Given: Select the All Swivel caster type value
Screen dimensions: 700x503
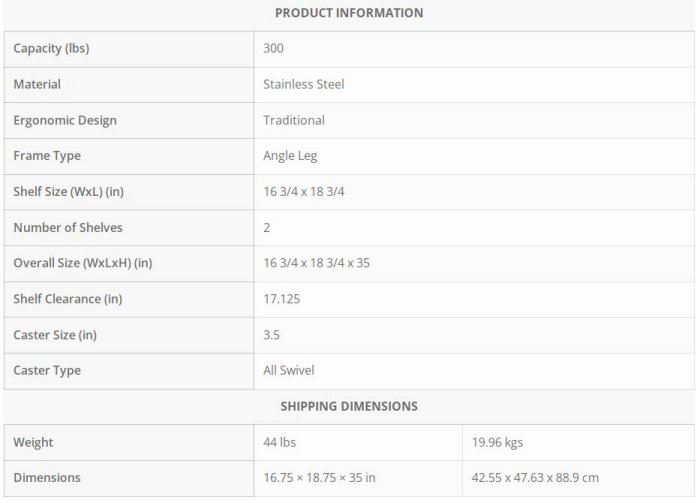Looking at the screenshot, I should (x=289, y=371).
